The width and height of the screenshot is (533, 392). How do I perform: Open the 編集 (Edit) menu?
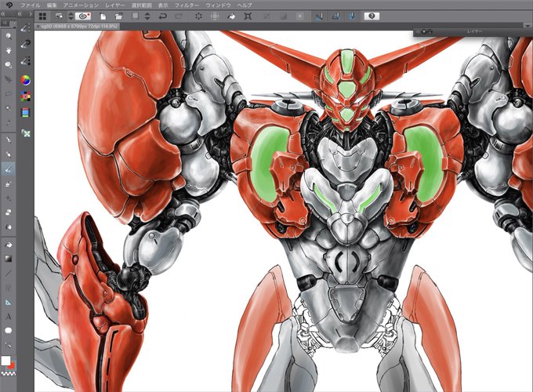[52, 5]
